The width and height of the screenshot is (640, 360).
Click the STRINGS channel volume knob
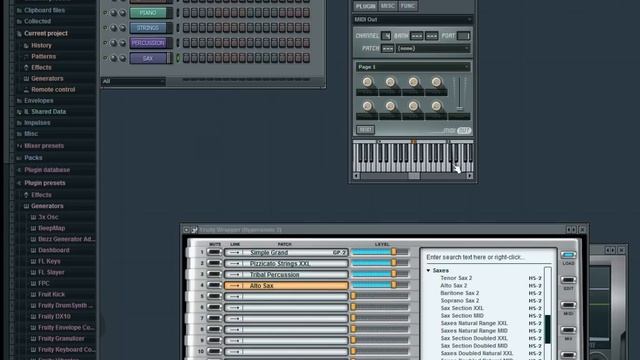(122, 28)
